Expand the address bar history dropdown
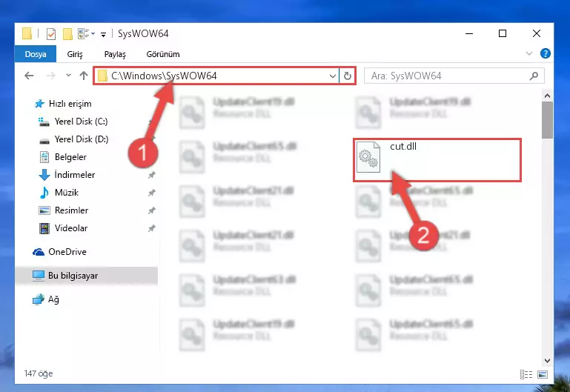The image size is (570, 392). click(x=332, y=76)
